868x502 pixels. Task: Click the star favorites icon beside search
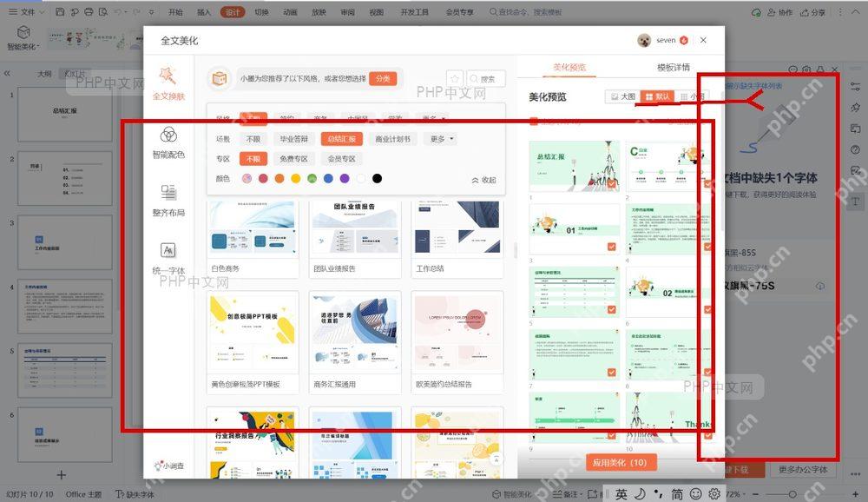click(455, 79)
